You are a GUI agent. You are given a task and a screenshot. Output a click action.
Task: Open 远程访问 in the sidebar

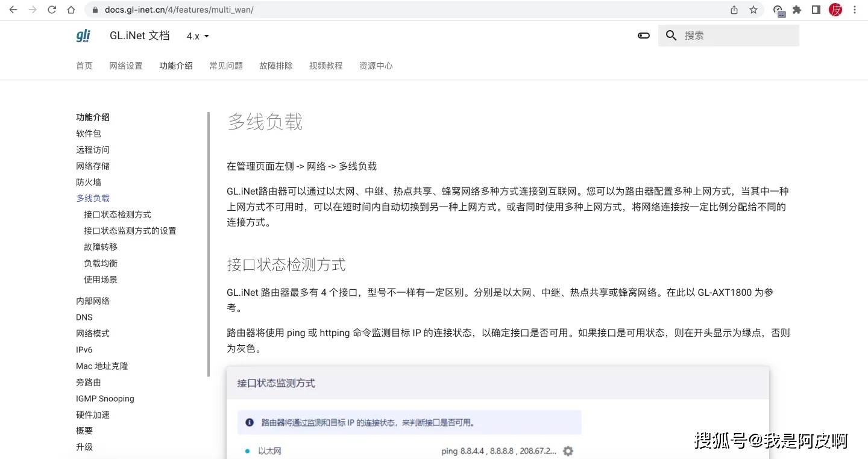pos(93,150)
